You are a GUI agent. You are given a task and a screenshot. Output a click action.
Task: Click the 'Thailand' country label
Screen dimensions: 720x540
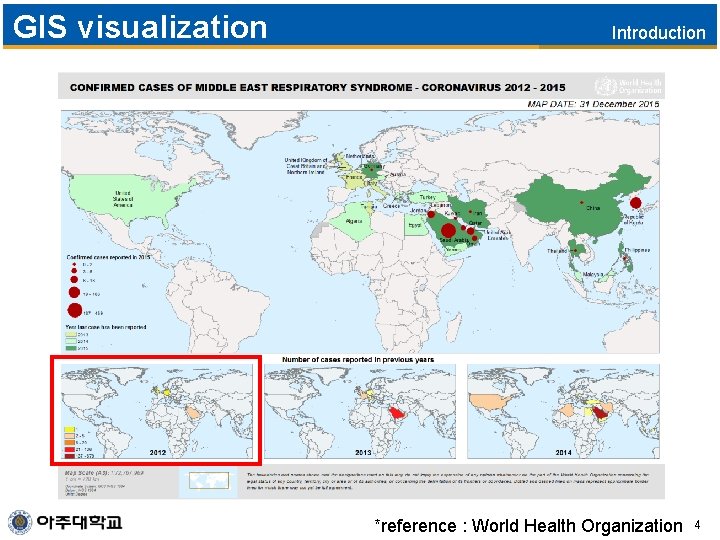(557, 251)
